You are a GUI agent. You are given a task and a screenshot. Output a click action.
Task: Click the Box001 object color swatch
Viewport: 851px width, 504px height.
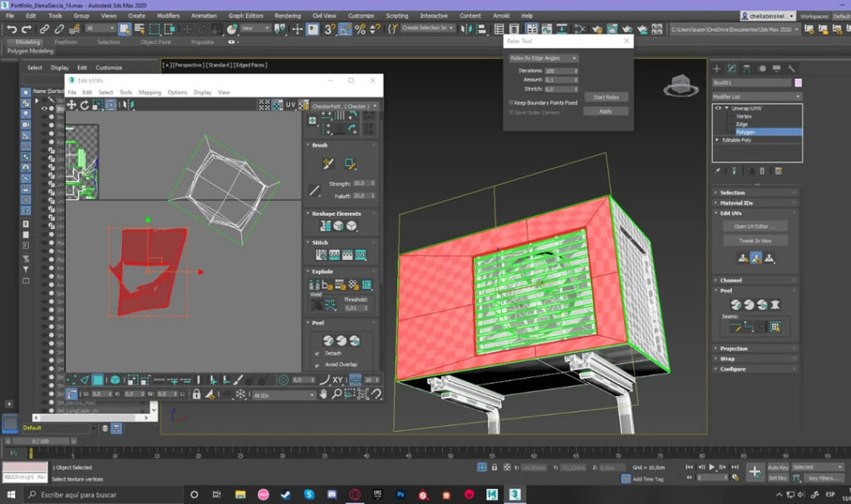[x=798, y=82]
